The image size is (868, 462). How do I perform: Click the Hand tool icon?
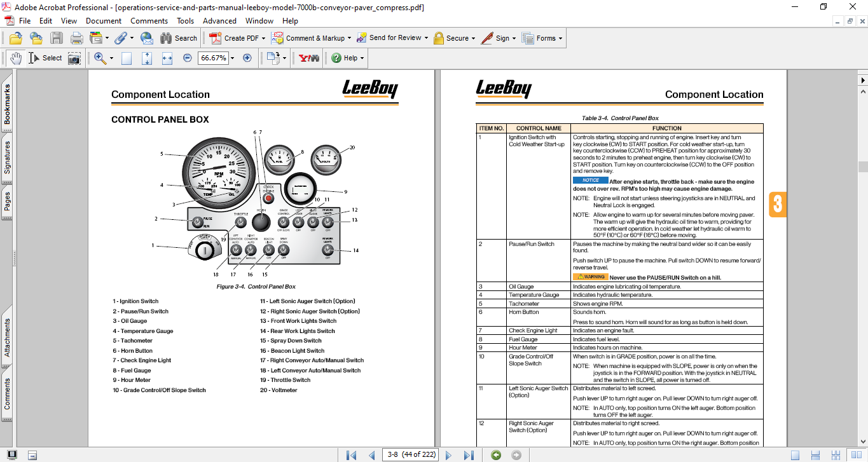16,58
